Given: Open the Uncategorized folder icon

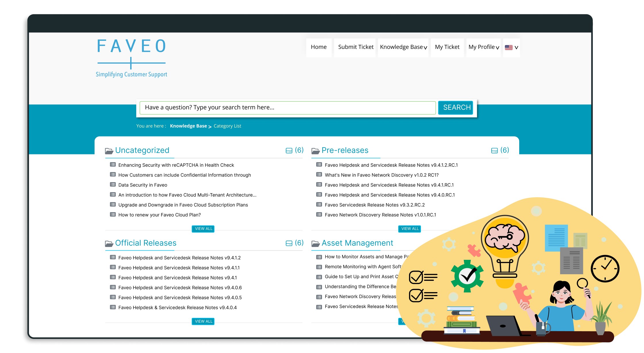Looking at the screenshot, I should click(x=109, y=151).
